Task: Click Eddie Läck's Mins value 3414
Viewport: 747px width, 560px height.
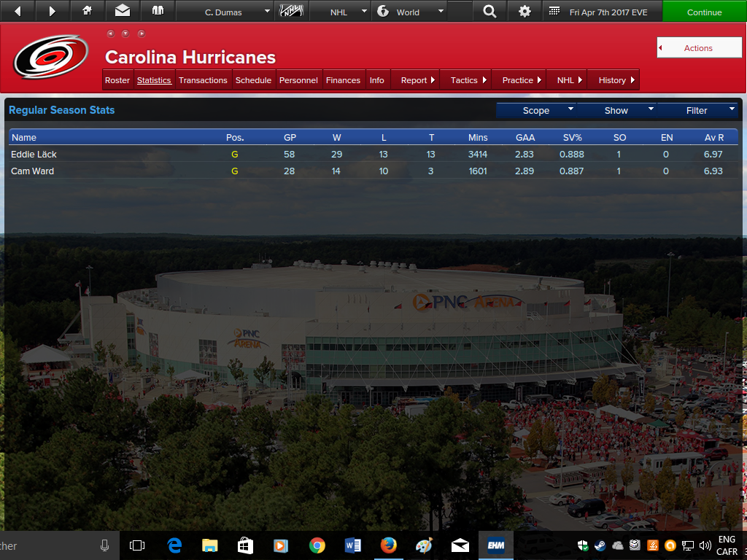Action: click(x=477, y=155)
